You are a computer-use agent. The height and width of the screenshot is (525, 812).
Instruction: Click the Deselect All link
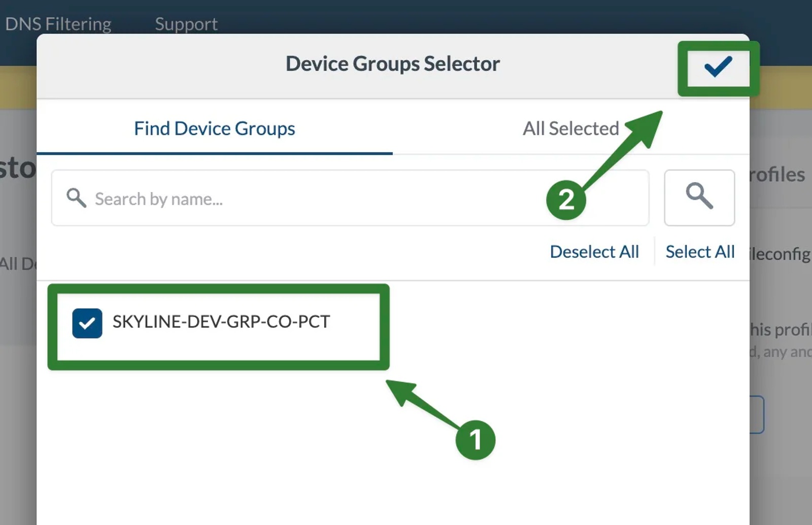(594, 252)
